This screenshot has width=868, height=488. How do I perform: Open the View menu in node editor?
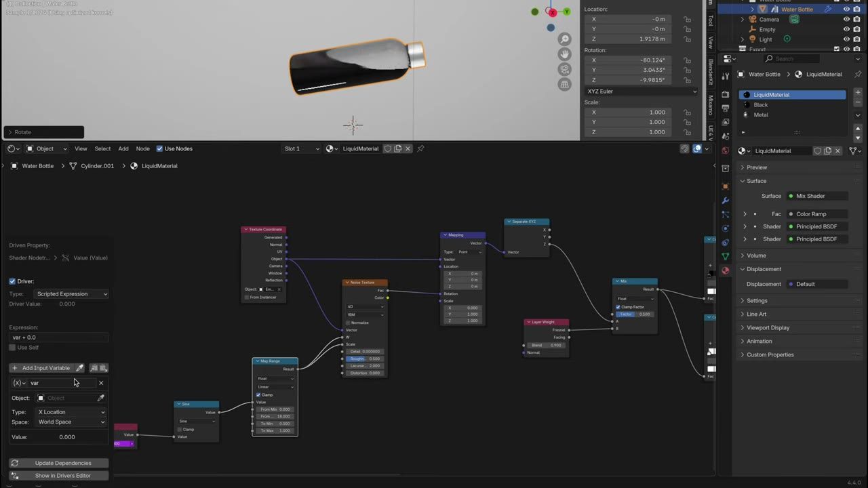[x=81, y=148]
